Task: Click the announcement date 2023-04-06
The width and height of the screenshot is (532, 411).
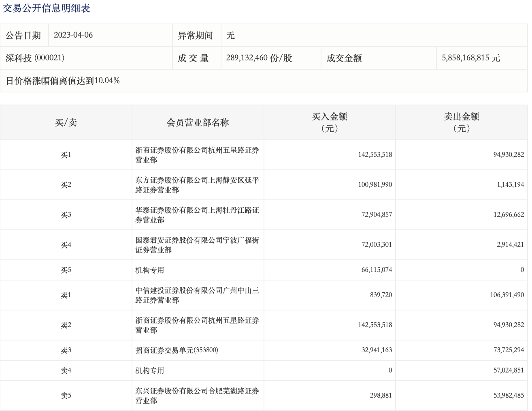Action: 73,35
